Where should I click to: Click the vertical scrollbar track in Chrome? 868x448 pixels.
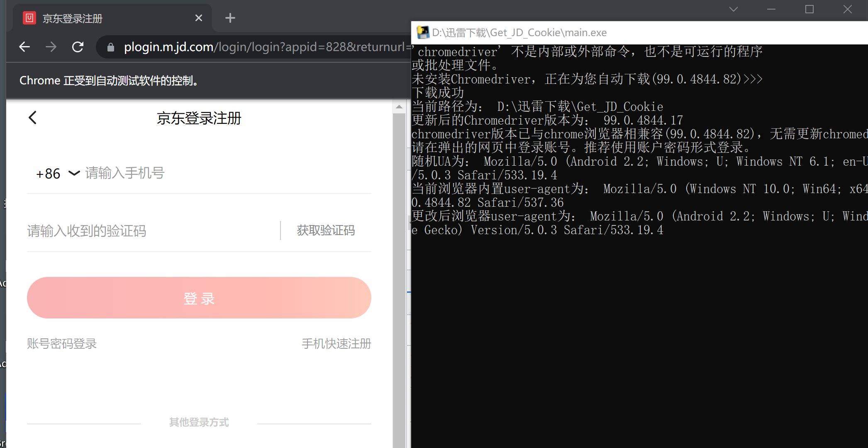point(399,280)
